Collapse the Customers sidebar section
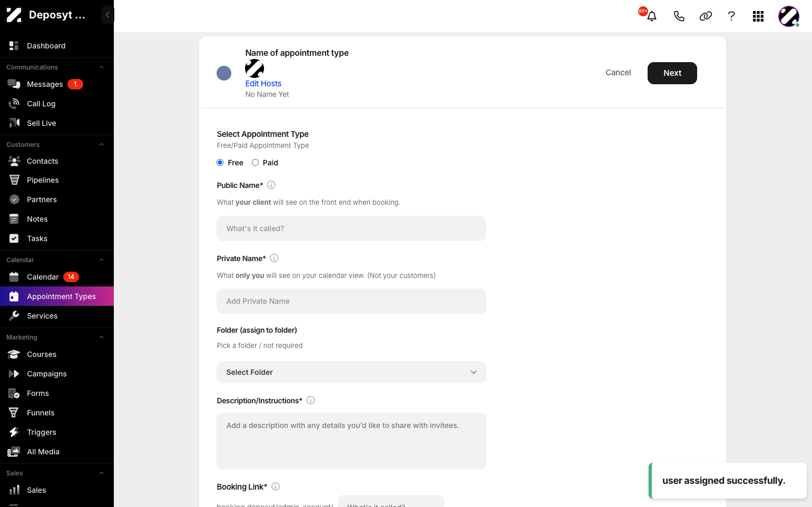The image size is (812, 507). pos(102,145)
